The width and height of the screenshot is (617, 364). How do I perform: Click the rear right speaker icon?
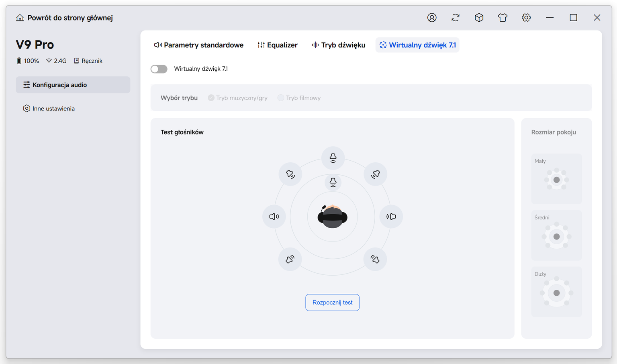point(375,259)
